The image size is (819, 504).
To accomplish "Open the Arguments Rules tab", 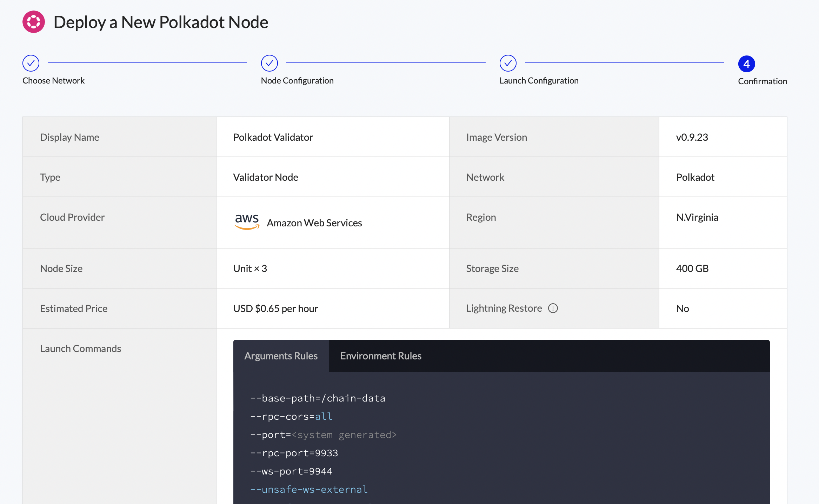I will tap(281, 356).
